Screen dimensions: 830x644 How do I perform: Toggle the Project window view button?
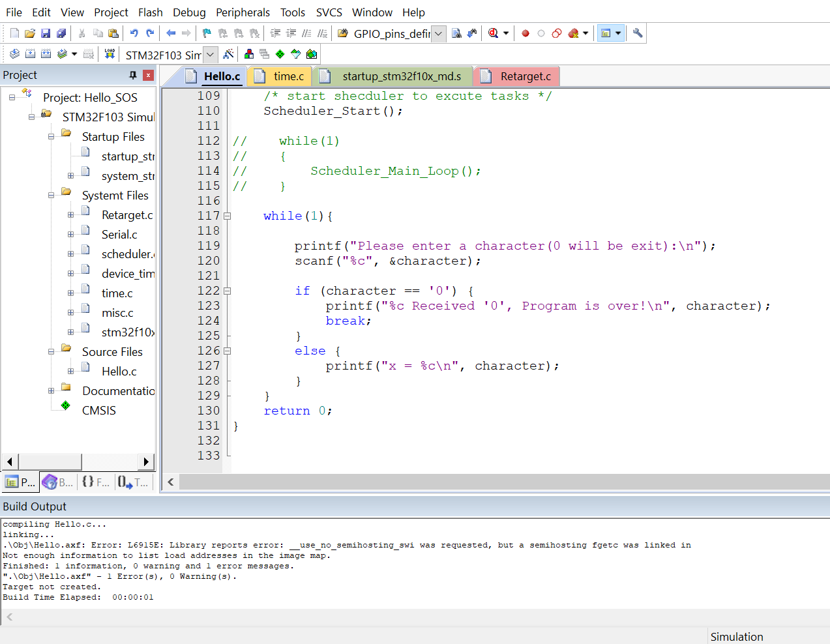click(x=605, y=33)
